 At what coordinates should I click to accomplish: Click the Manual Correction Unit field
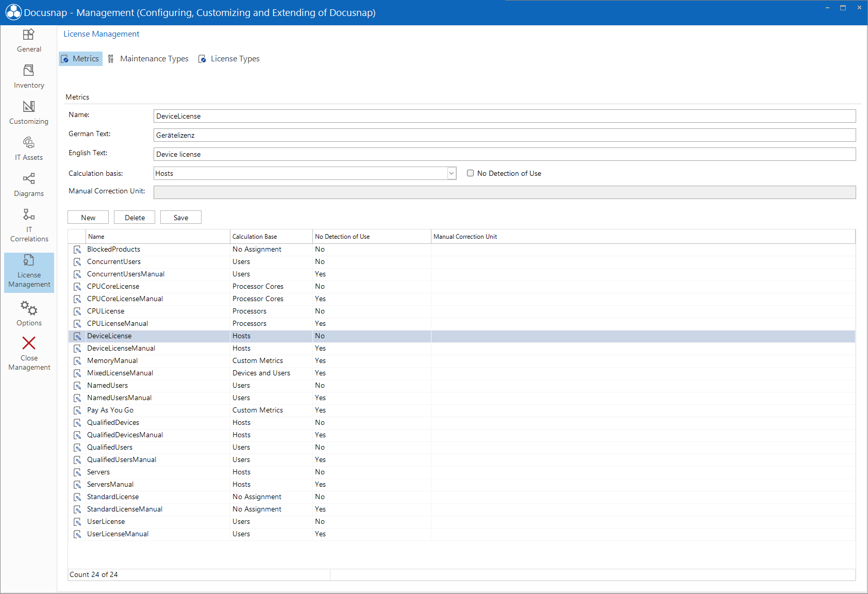[x=505, y=192]
